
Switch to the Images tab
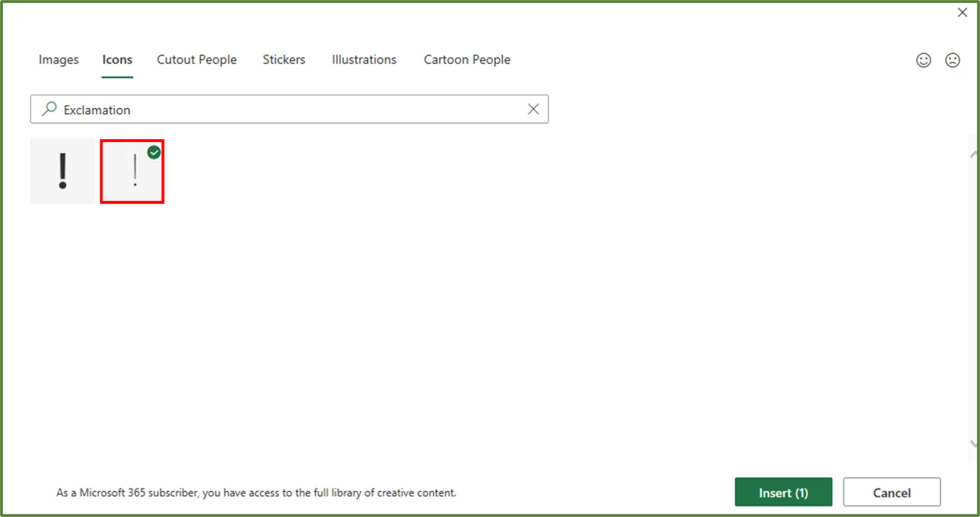(x=58, y=60)
